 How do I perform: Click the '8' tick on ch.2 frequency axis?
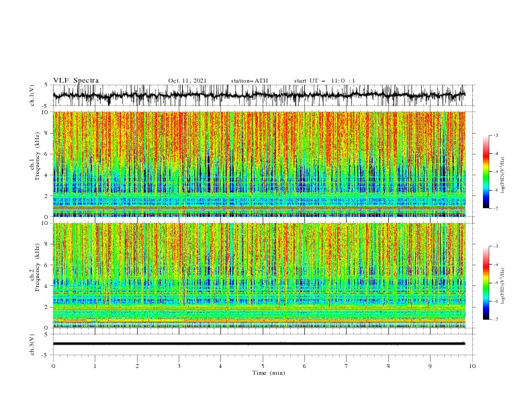point(47,244)
